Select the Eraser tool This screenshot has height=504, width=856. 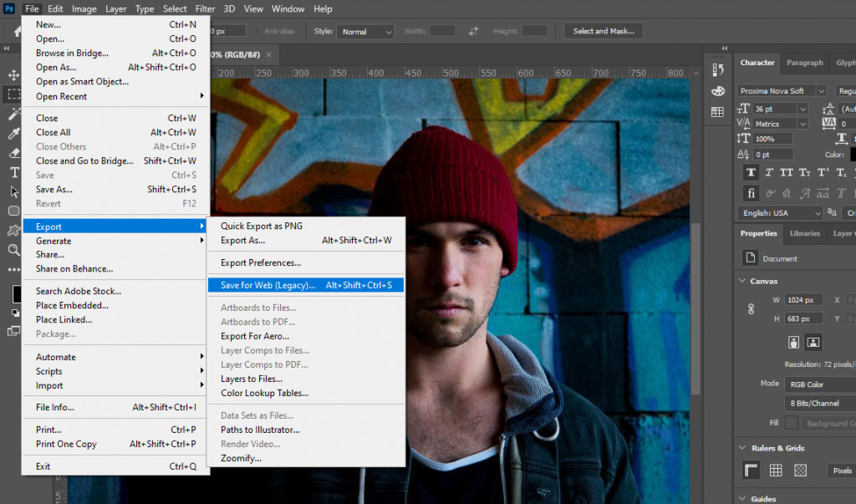click(x=13, y=153)
